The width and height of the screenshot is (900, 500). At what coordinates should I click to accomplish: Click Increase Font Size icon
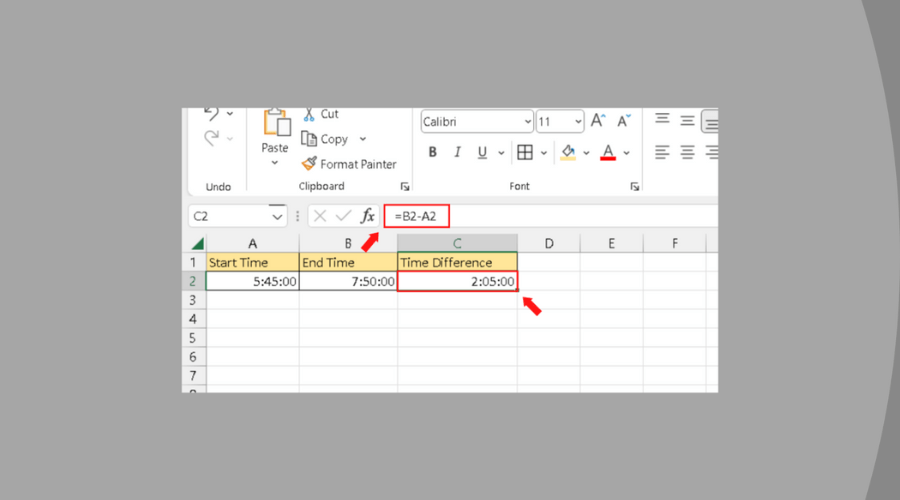coord(598,121)
